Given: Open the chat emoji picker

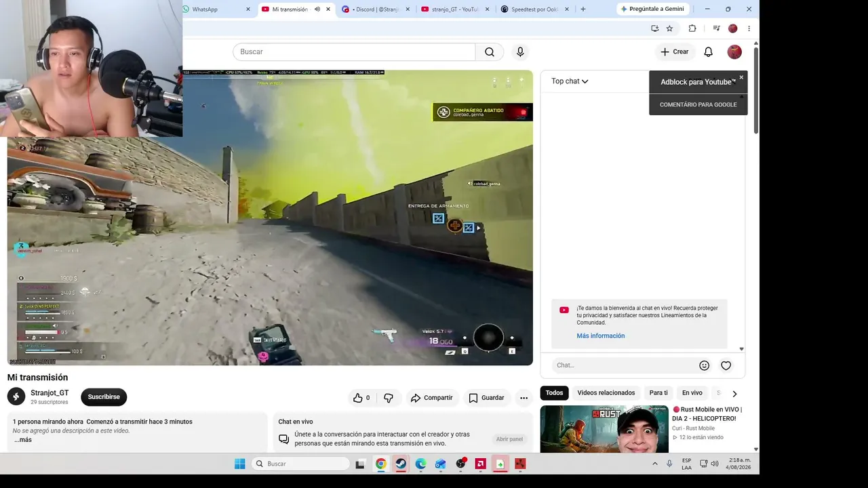Looking at the screenshot, I should (x=704, y=365).
